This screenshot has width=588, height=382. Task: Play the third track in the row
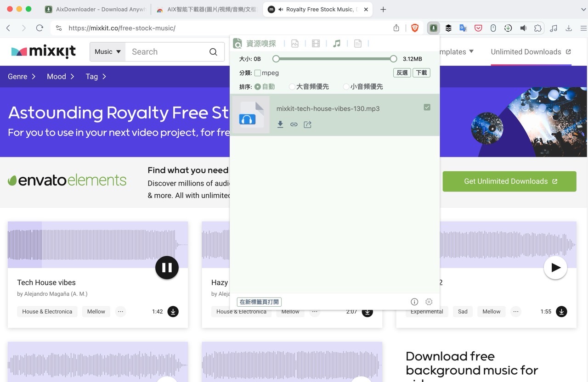click(555, 268)
